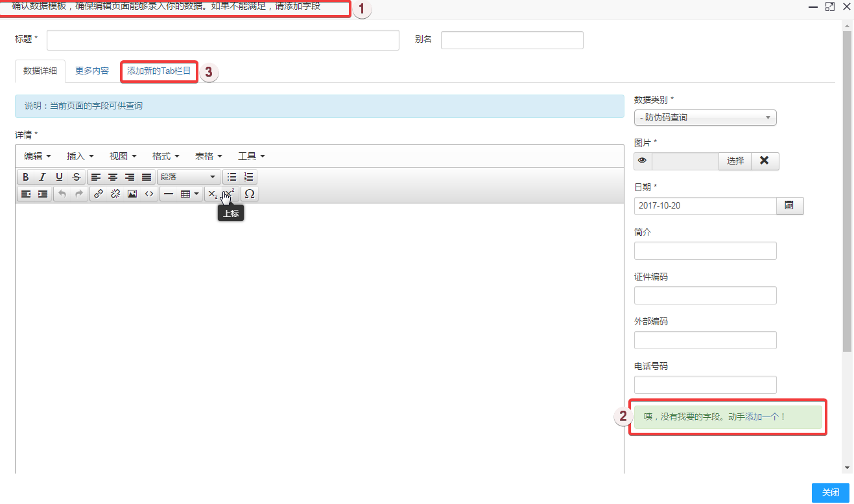This screenshot has width=854, height=504.
Task: Toggle bold formatting in editor
Action: point(26,177)
